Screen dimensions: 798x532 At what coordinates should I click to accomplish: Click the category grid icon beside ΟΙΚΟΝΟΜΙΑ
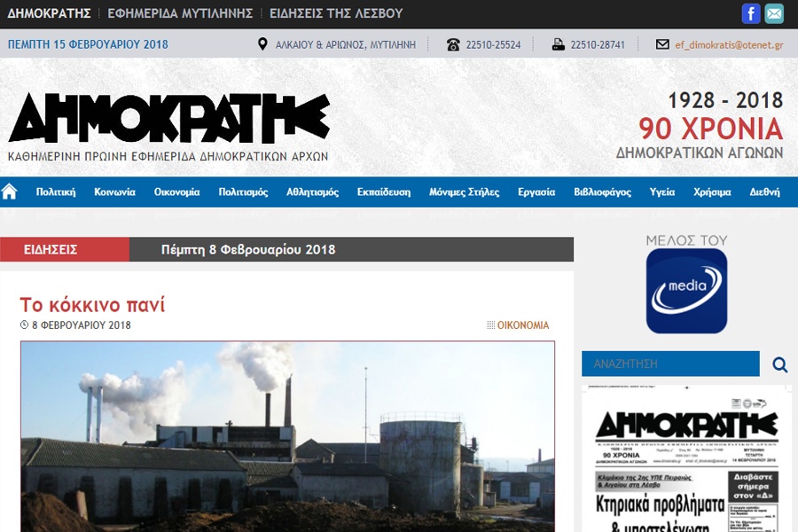(490, 325)
